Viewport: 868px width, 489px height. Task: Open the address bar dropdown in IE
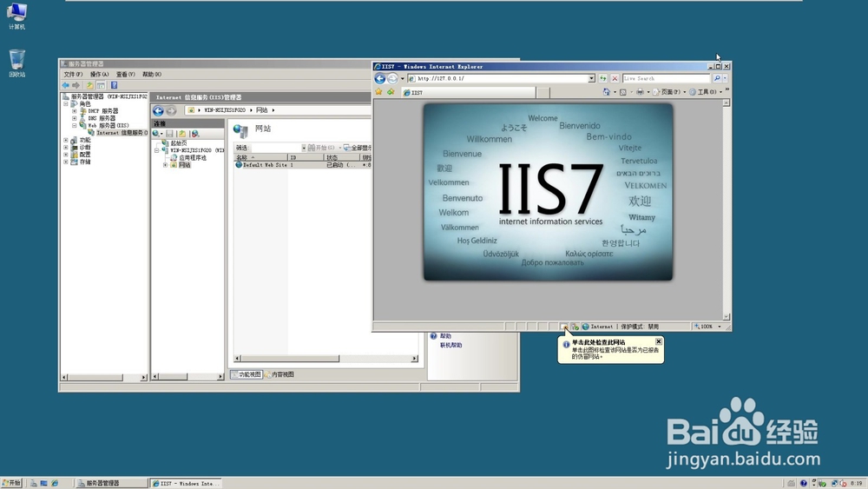(x=591, y=79)
